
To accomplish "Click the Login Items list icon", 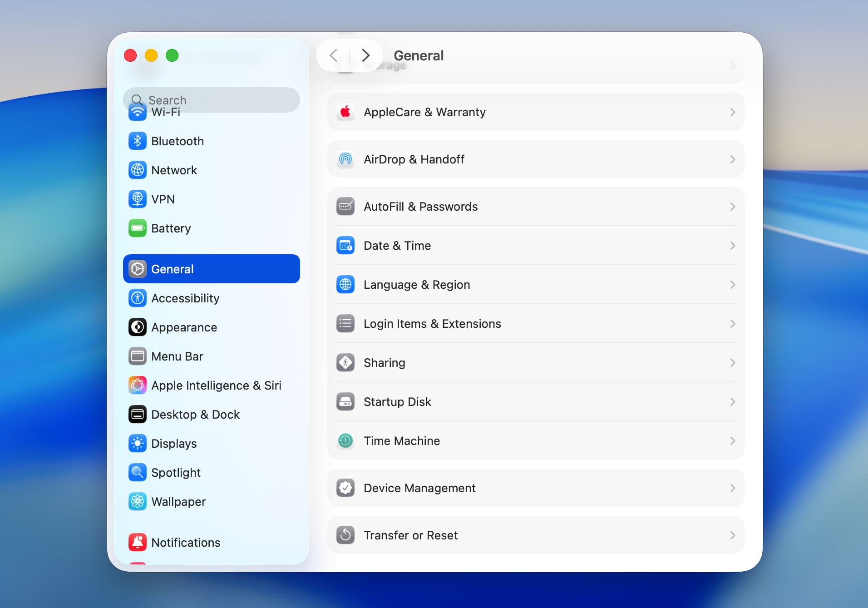I will tap(345, 324).
